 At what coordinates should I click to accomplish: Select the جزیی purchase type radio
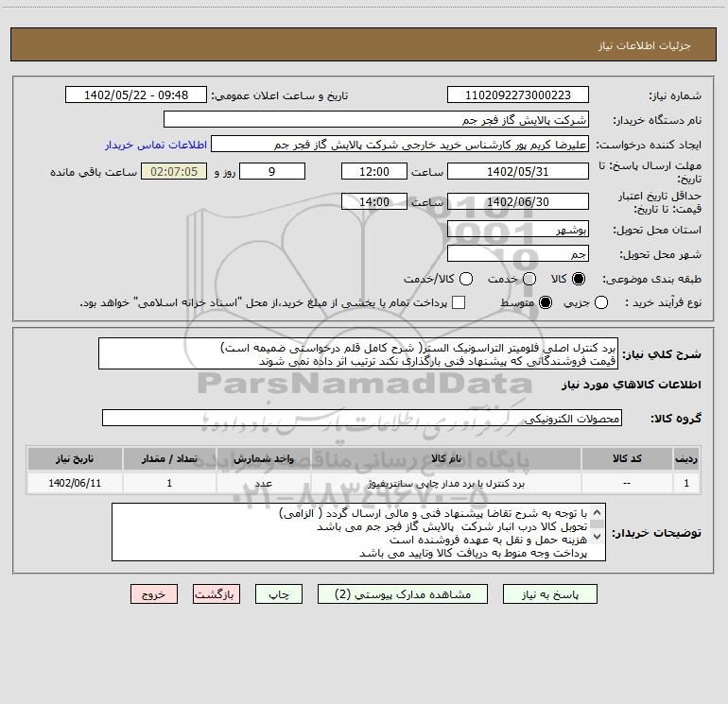click(x=601, y=302)
